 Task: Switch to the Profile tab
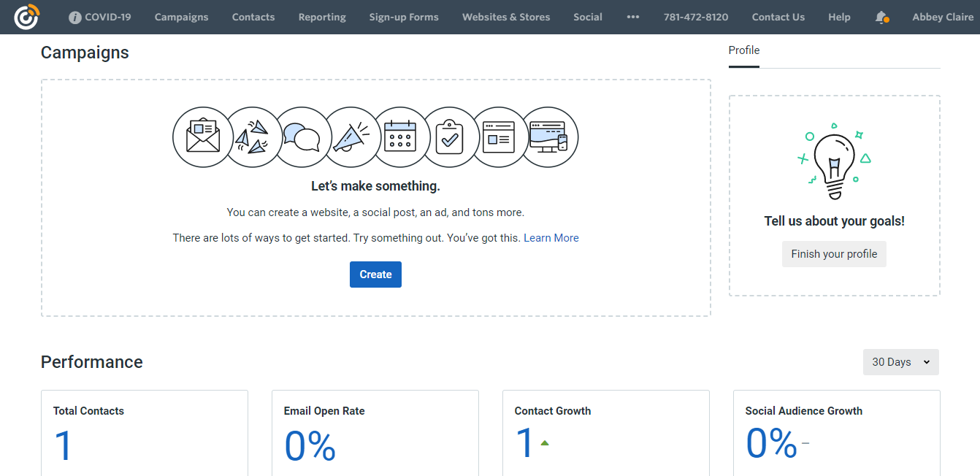point(744,50)
